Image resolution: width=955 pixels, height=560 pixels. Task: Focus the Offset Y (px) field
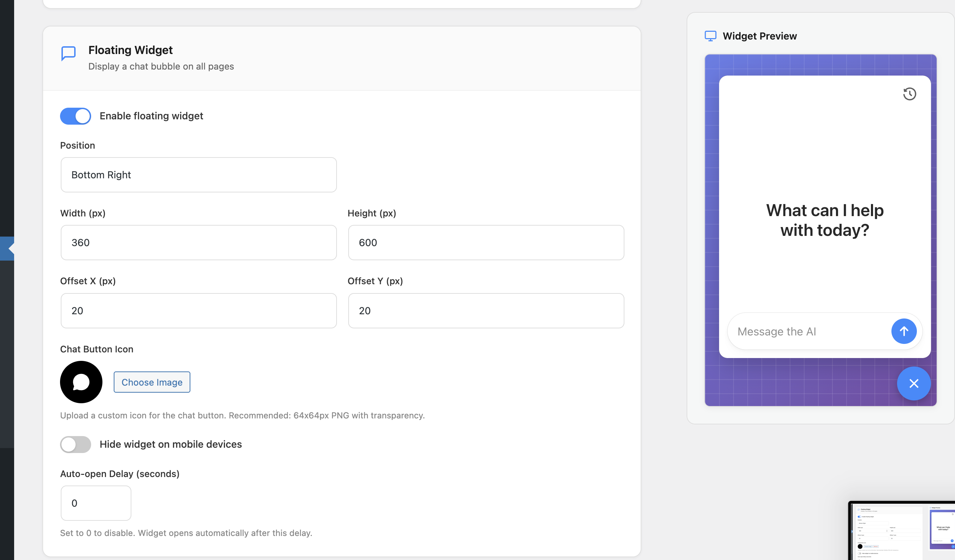[x=486, y=311]
